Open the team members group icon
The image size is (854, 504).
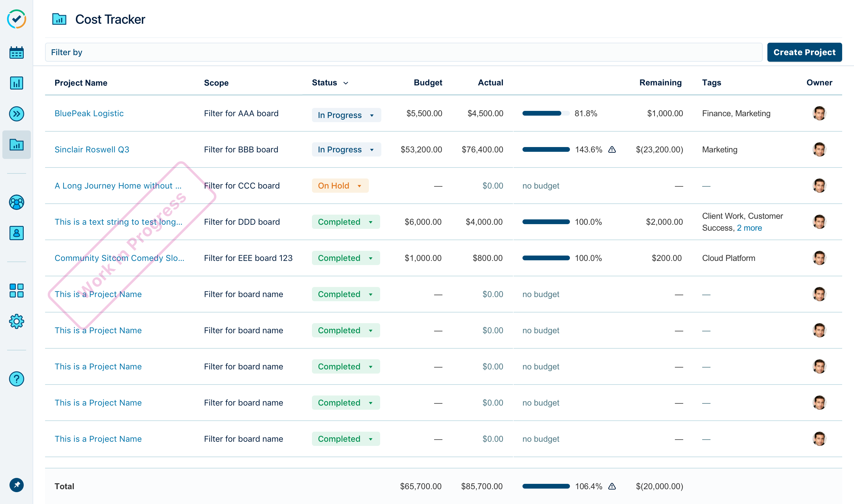(x=16, y=202)
